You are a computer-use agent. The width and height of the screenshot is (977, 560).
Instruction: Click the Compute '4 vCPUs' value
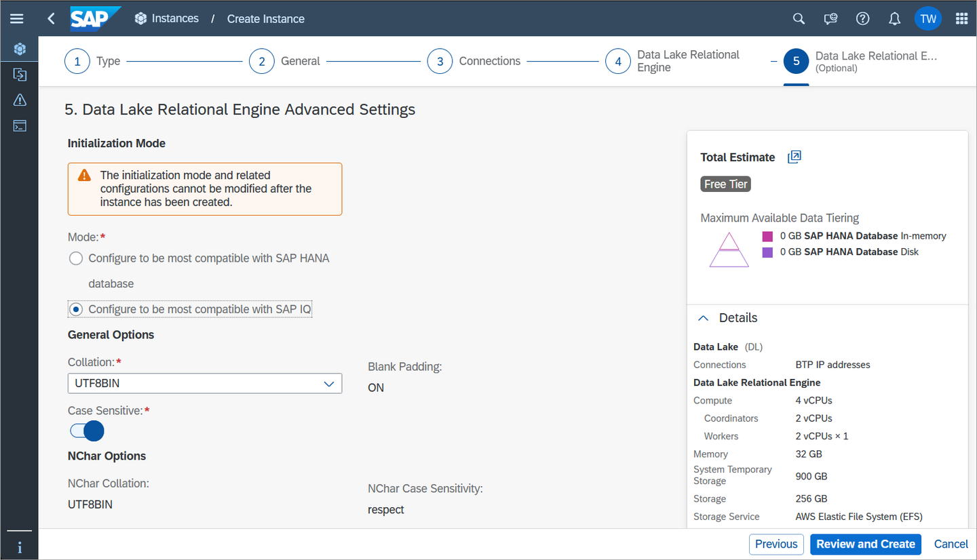click(813, 401)
